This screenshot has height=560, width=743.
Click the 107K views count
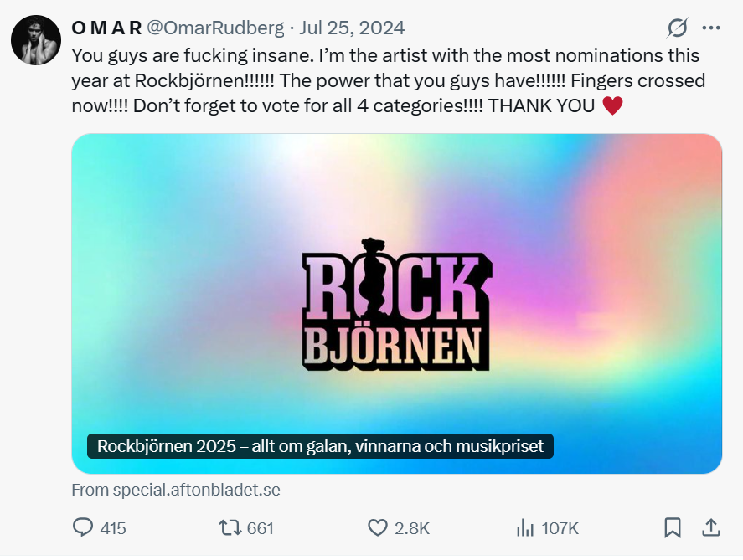(560, 528)
